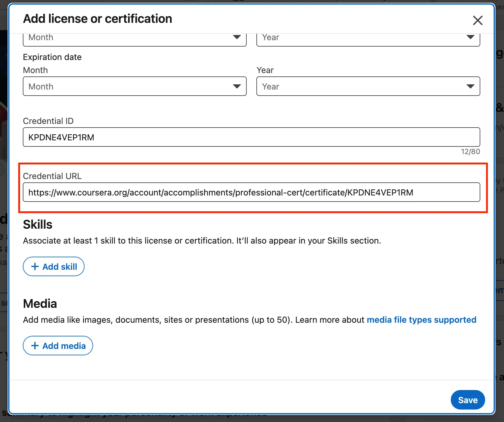Click the dialog title Add license or certification
Viewport: 504px width, 422px height.
click(98, 19)
